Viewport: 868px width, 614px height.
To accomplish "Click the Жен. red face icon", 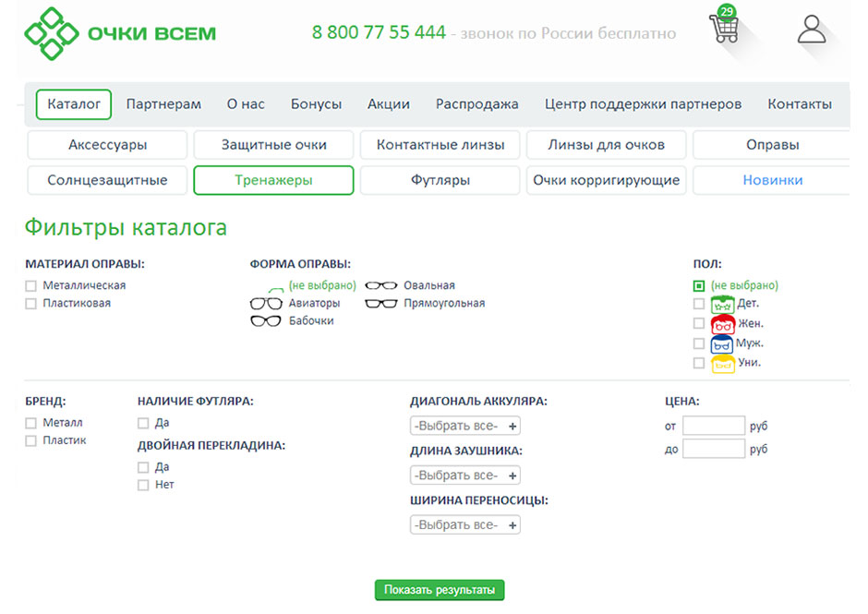I will 722,324.
